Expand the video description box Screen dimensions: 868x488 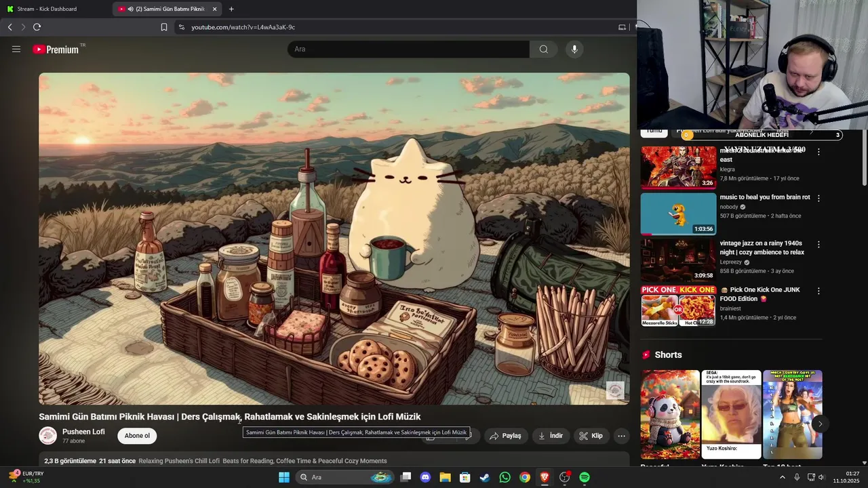pyautogui.click(x=334, y=461)
